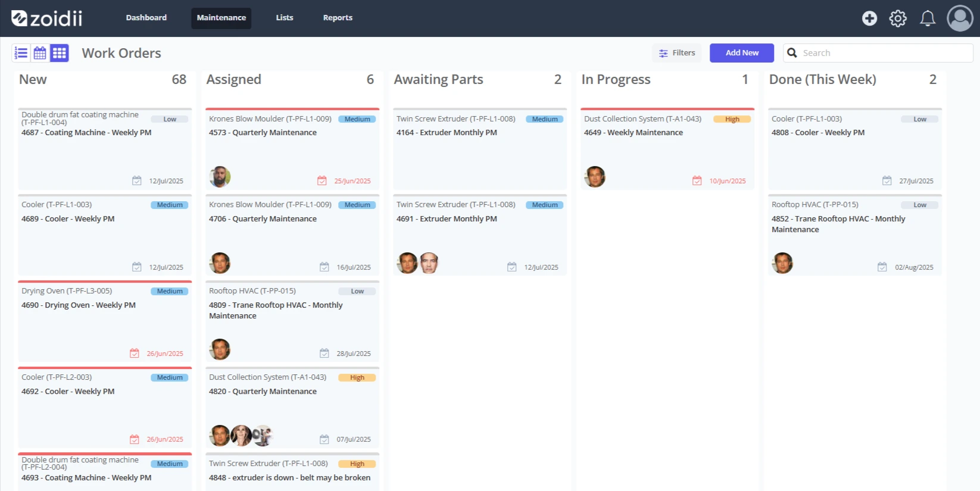The image size is (980, 491).
Task: Click second assignee avatar on order 4691
Action: coord(429,263)
